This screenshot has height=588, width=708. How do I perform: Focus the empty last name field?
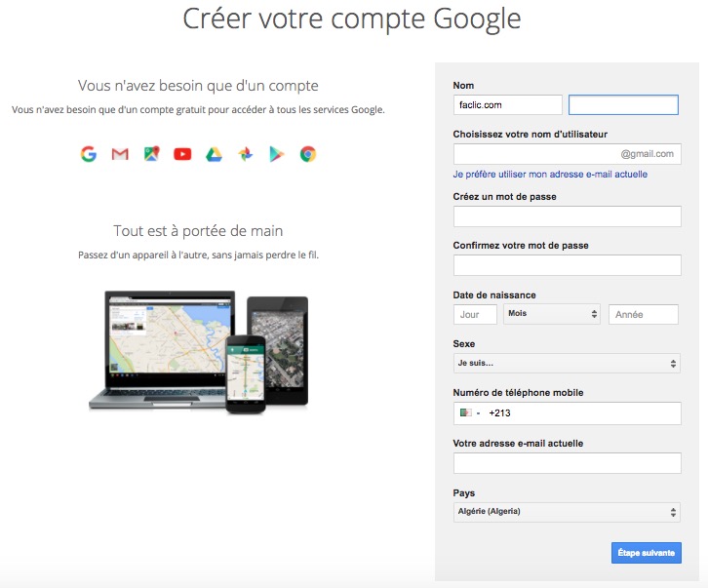[x=623, y=104]
